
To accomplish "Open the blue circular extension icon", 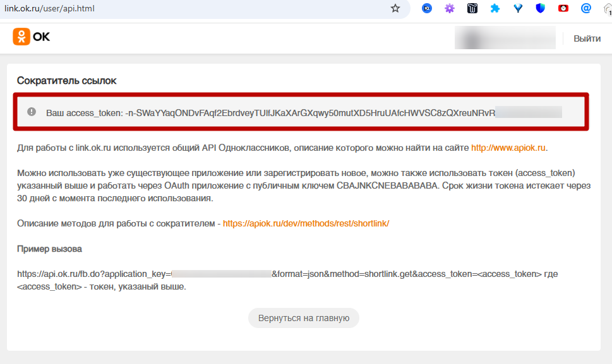I will coord(427,8).
